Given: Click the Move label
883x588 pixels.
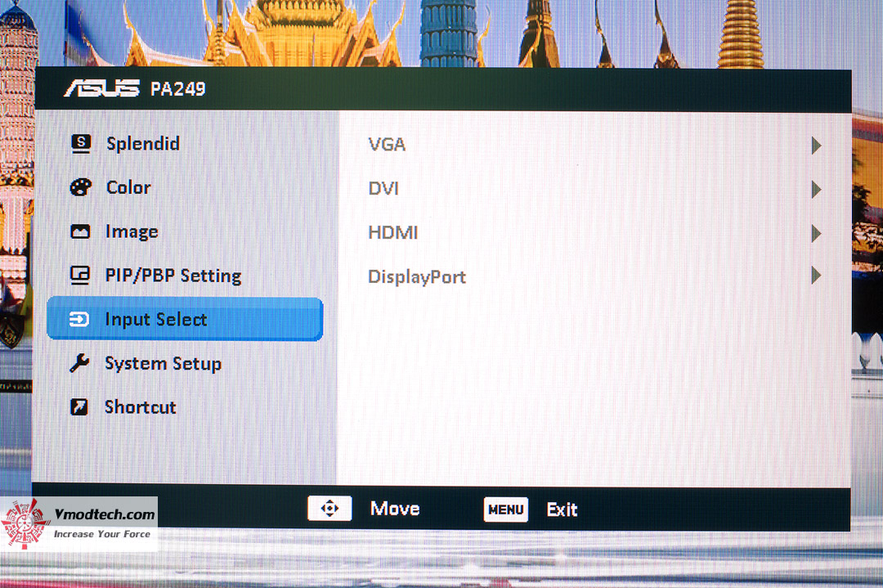Looking at the screenshot, I should point(395,509).
